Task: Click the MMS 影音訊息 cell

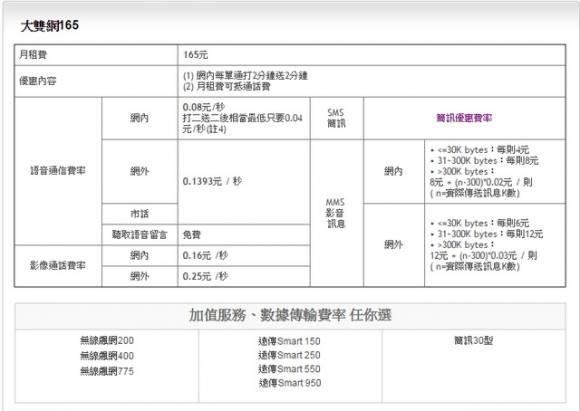Action: pyautogui.click(x=337, y=213)
